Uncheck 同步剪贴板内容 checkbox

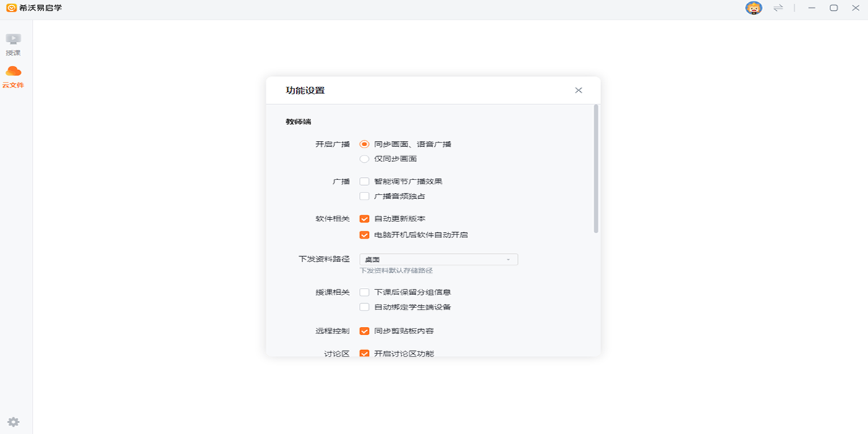click(365, 331)
